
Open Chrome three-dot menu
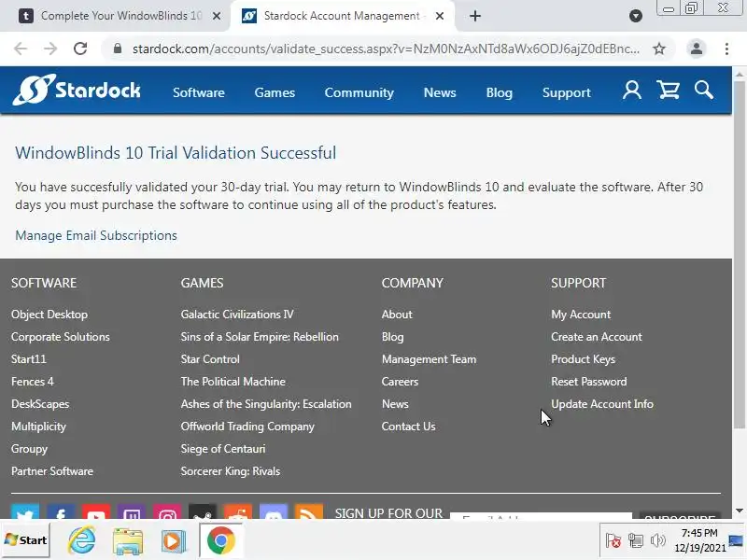pyautogui.click(x=726, y=49)
